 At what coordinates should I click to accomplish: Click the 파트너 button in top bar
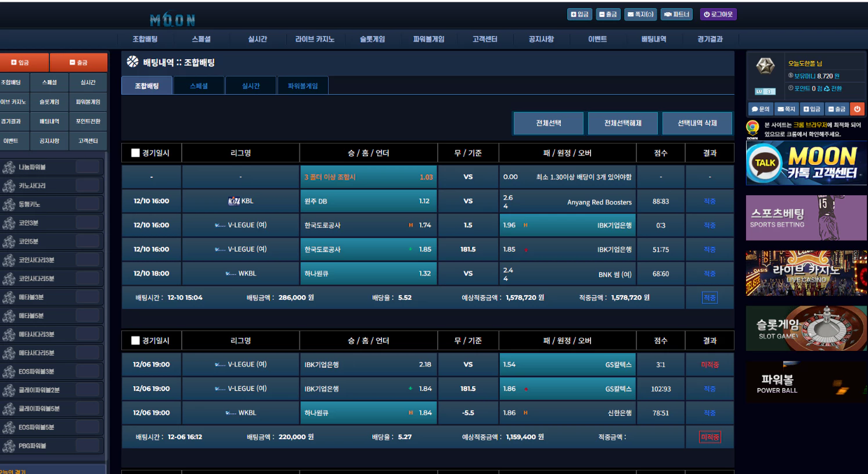pyautogui.click(x=677, y=15)
